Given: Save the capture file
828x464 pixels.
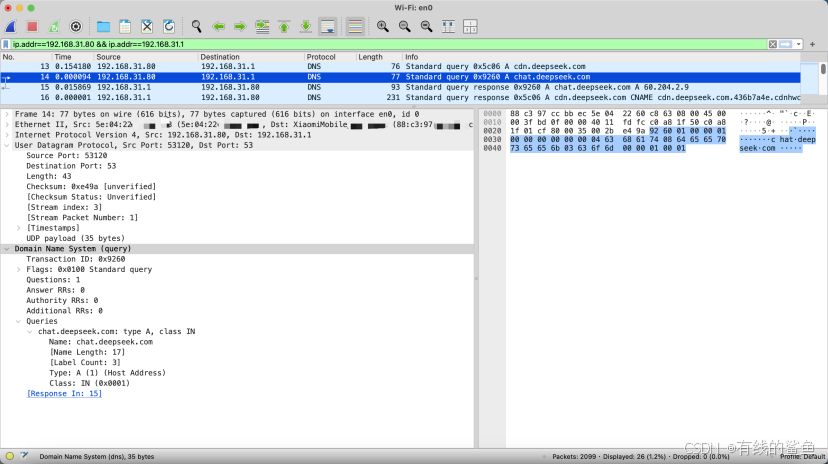Looking at the screenshot, I should click(125, 26).
